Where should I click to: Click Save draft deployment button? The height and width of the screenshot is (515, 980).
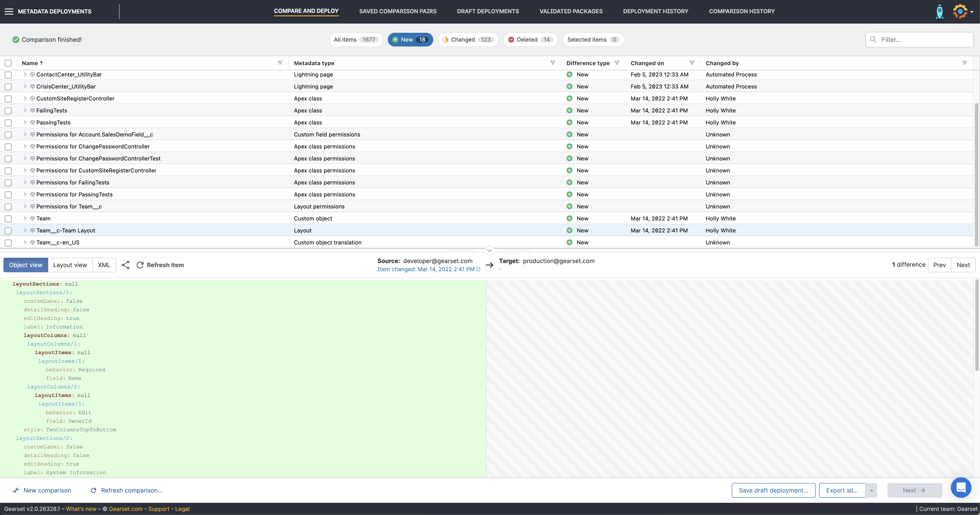(x=773, y=490)
